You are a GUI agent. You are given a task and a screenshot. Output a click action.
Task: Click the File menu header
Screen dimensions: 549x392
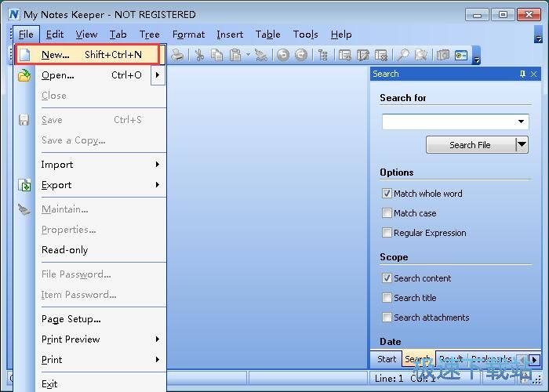tap(26, 34)
